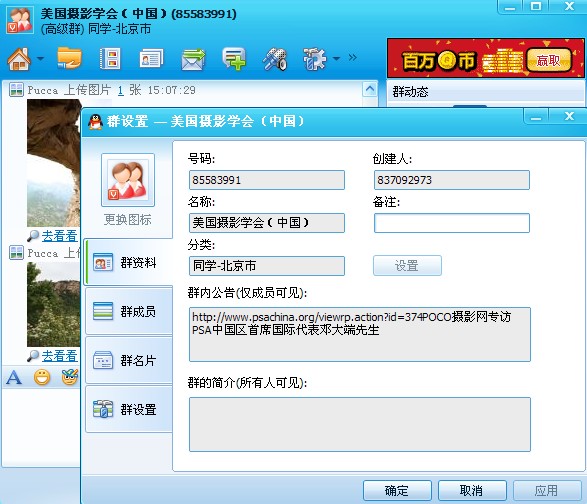Confirm with the 确定 button
Screen dimensions: 587x504
point(397,490)
